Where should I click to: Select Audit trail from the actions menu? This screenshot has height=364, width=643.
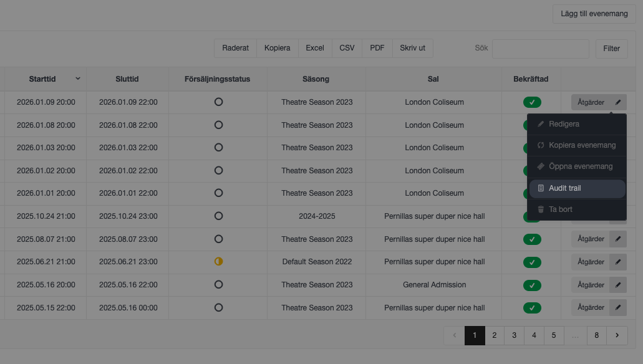tap(577, 188)
